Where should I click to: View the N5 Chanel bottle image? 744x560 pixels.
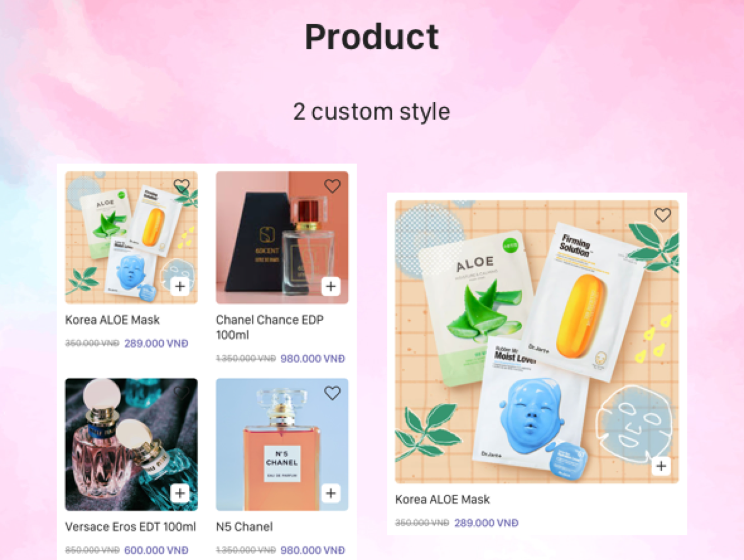tap(282, 445)
